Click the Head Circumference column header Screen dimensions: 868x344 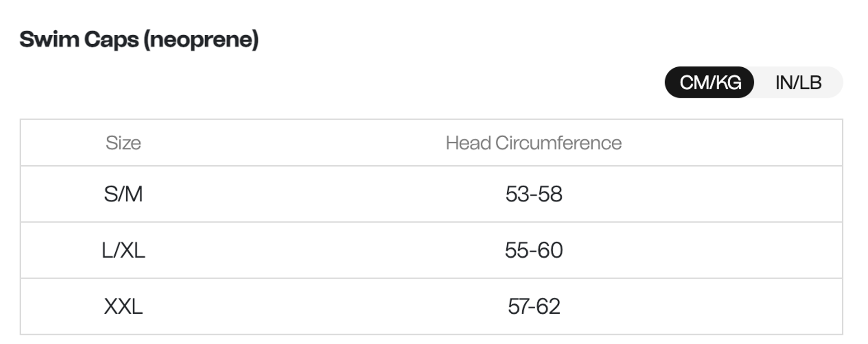click(533, 143)
